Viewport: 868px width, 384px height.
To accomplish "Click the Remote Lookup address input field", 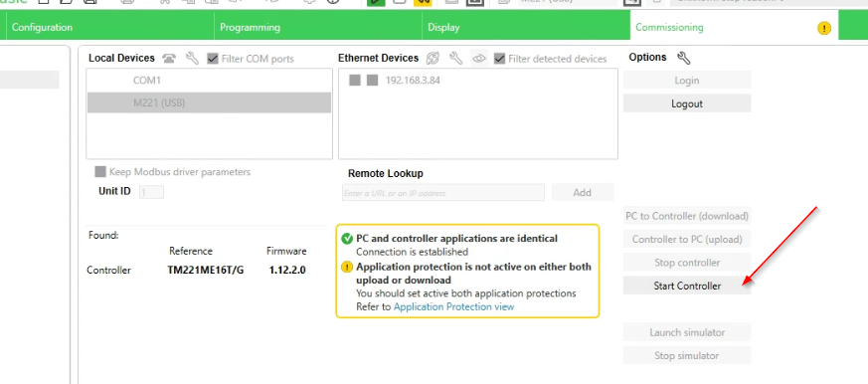I will point(443,193).
